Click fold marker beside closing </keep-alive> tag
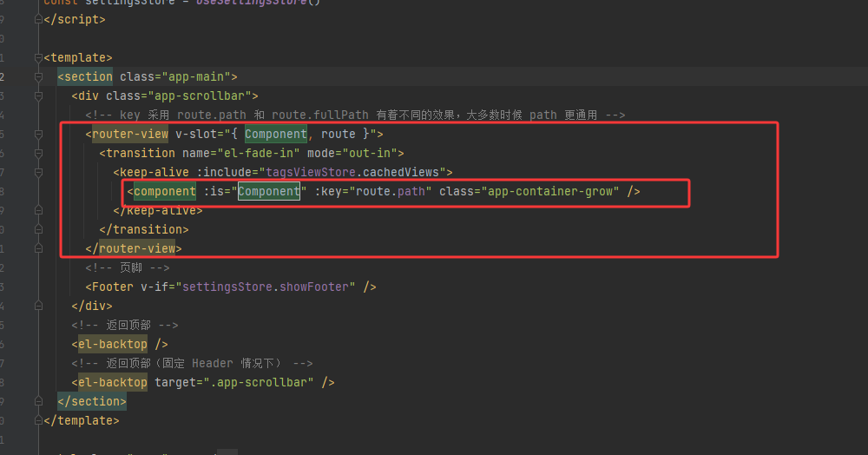868x455 pixels. tap(38, 210)
